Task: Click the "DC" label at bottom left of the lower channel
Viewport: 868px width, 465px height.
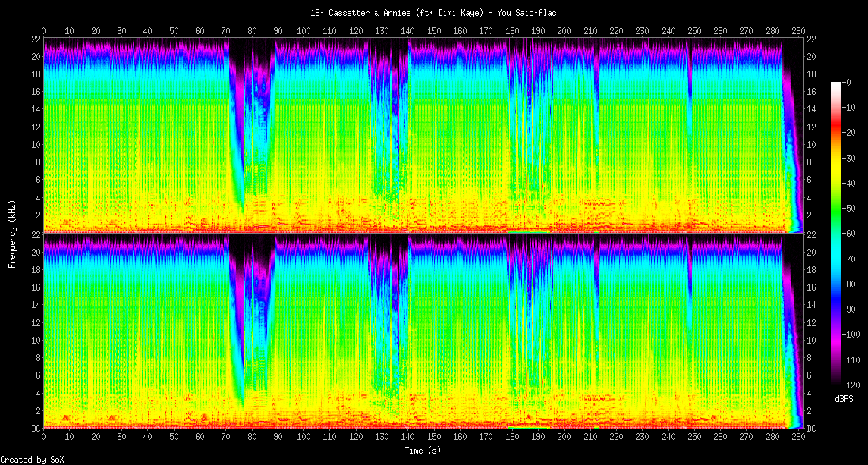Action: click(x=36, y=429)
